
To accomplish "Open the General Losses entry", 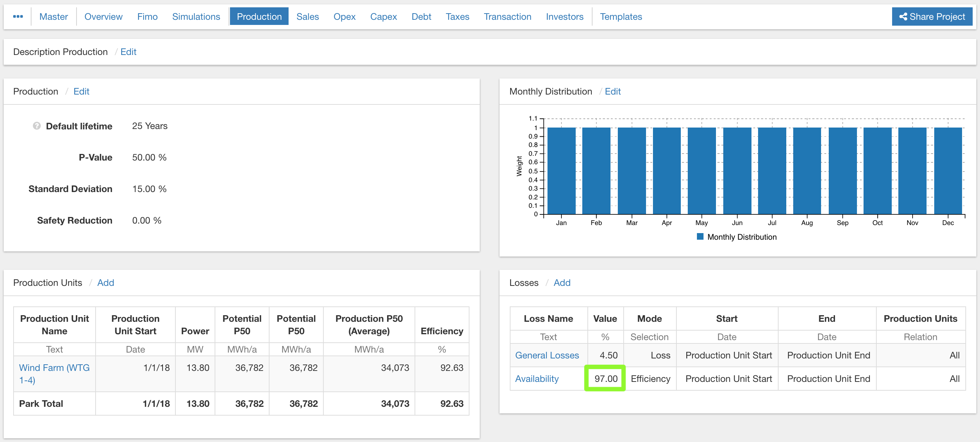I will [x=547, y=355].
